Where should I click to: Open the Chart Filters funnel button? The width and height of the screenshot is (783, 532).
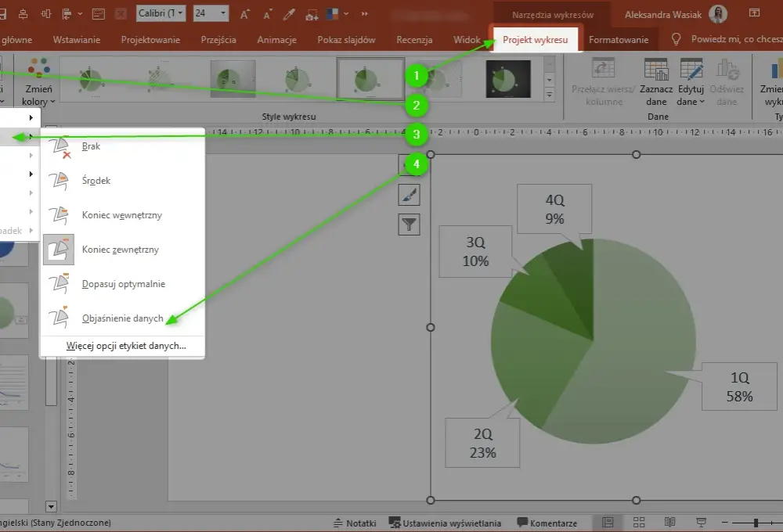[x=409, y=225]
